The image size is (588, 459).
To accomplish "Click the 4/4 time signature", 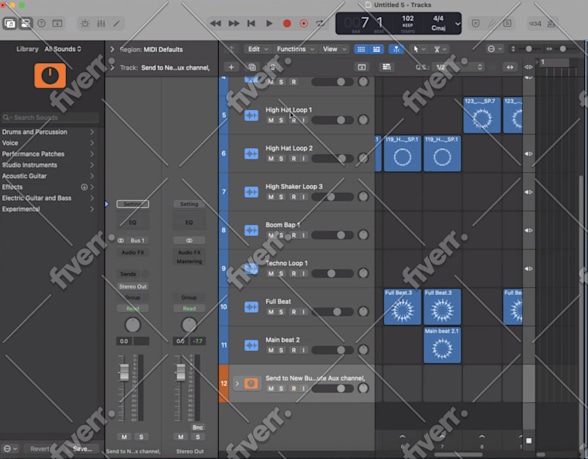I will (x=438, y=18).
